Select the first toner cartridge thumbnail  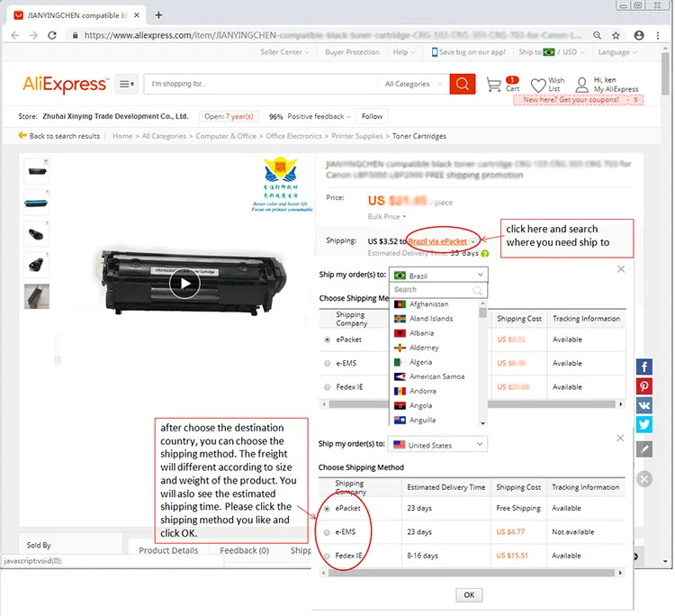tap(37, 171)
